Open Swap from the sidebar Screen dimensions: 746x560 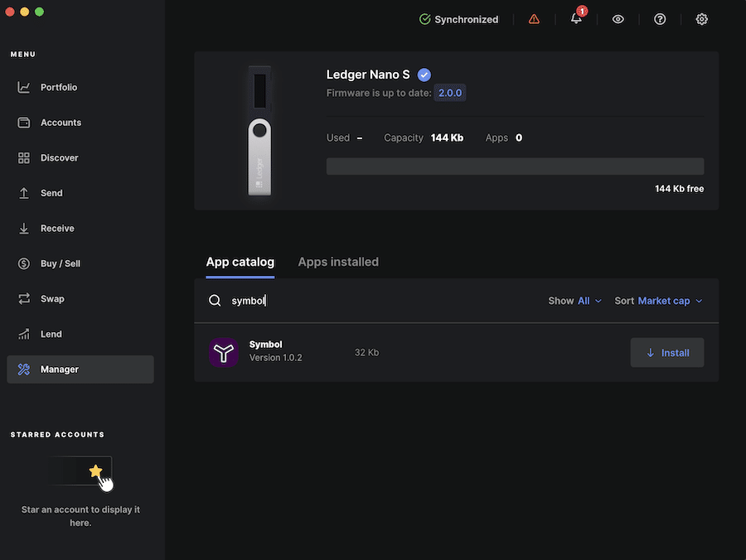pyautogui.click(x=80, y=298)
